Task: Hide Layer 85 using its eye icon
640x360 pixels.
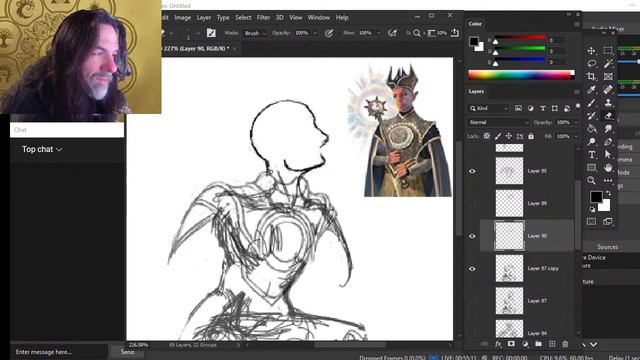Action: tap(472, 171)
